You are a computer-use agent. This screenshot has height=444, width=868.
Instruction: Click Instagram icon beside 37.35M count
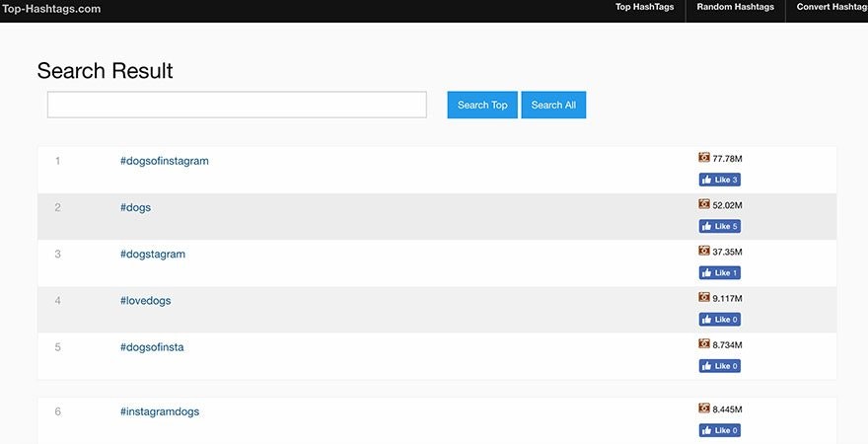click(x=704, y=251)
